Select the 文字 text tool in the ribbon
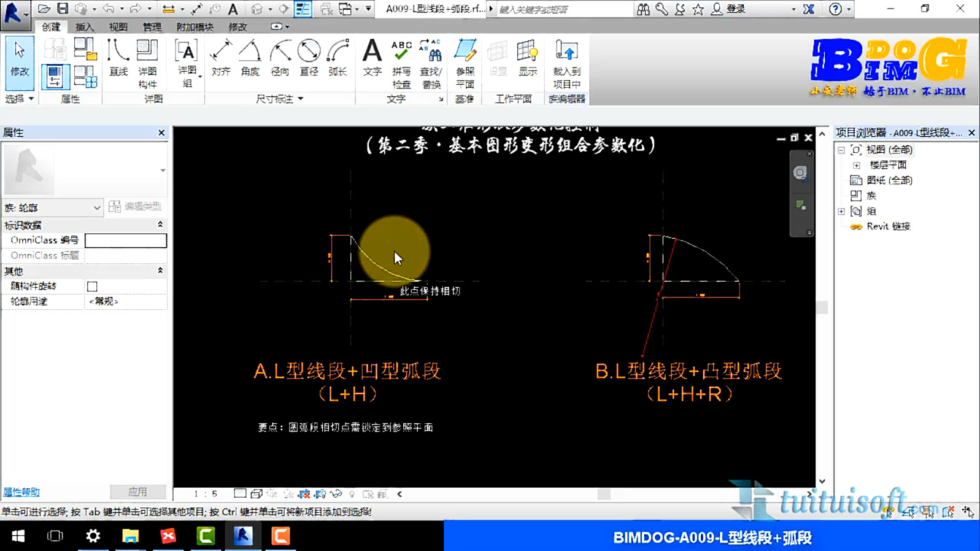Screen dimensions: 980x551 click(x=372, y=58)
